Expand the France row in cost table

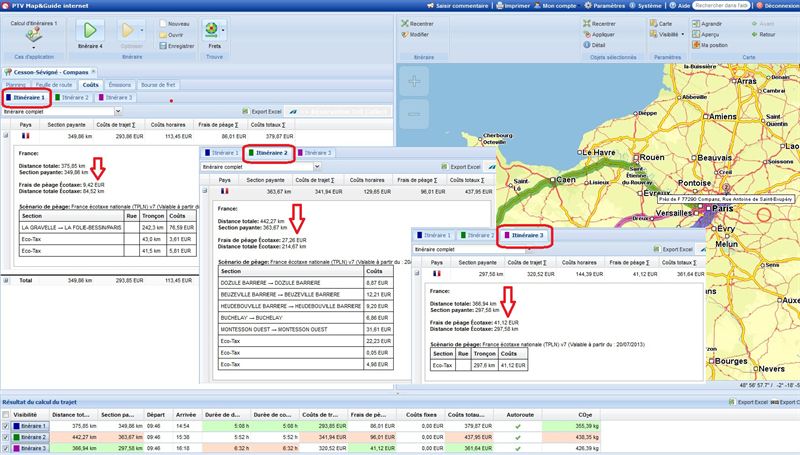point(7,132)
